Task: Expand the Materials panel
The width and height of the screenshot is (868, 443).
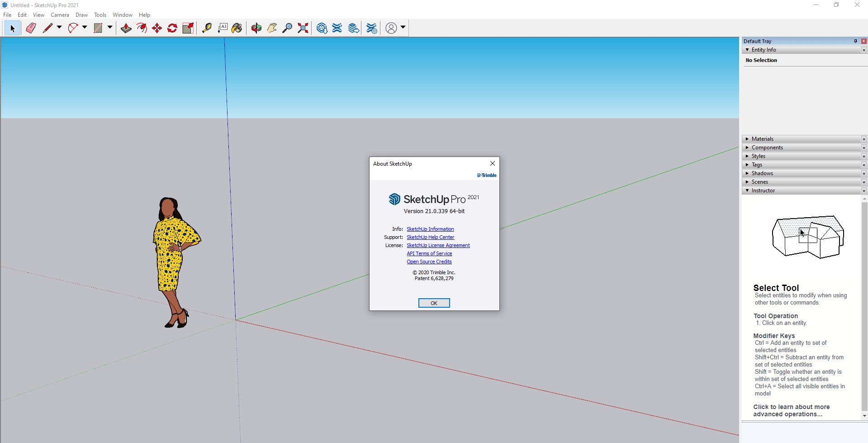Action: tap(747, 139)
